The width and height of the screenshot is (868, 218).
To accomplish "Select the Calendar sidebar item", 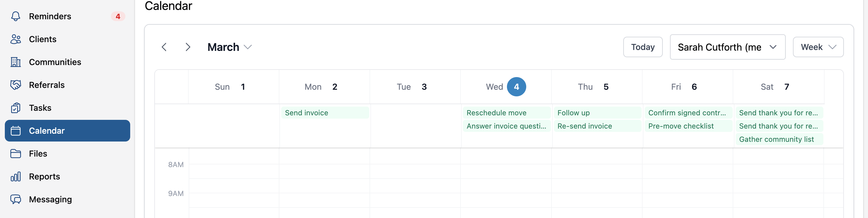I will tap(68, 131).
